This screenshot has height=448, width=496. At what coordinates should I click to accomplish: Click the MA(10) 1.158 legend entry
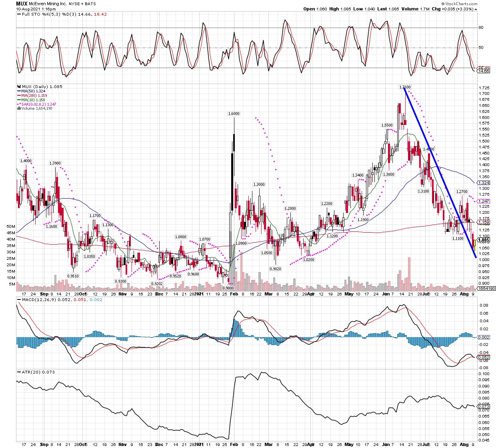34,100
